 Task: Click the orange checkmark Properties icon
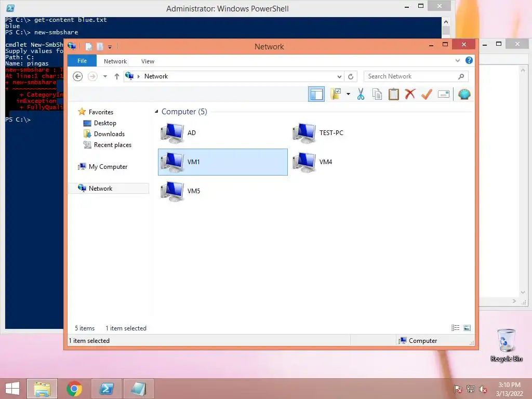click(427, 94)
